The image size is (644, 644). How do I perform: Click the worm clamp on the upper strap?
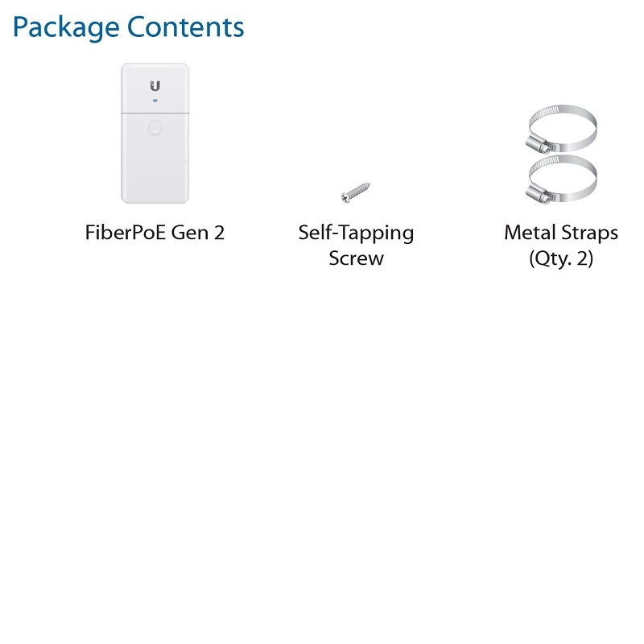click(539, 144)
